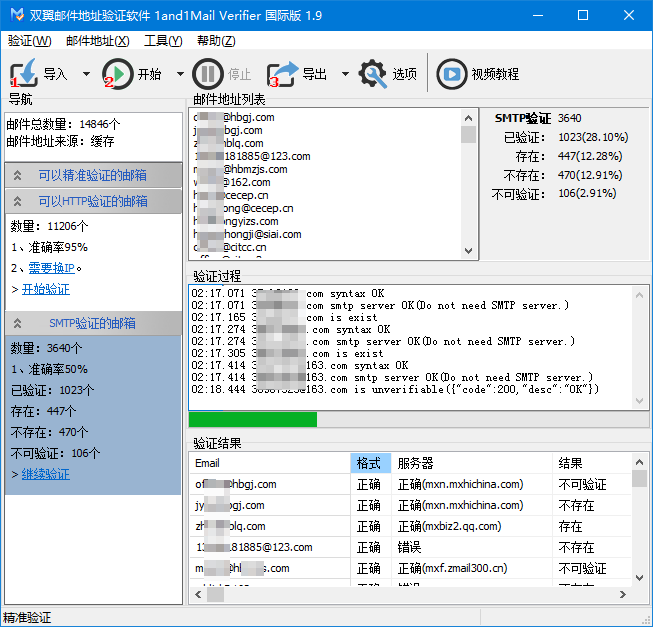Expand the 开始 dropdown arrow
Viewport: 653px width, 627px height.
click(x=180, y=74)
